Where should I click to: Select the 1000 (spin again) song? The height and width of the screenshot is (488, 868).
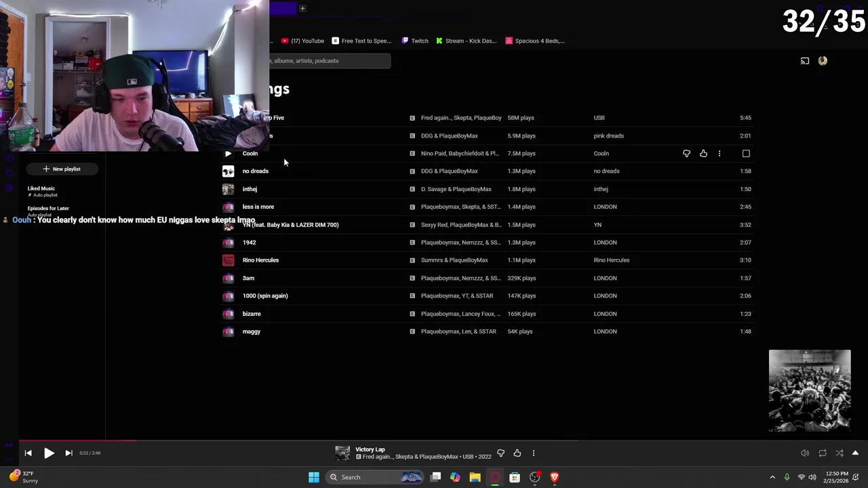point(265,296)
